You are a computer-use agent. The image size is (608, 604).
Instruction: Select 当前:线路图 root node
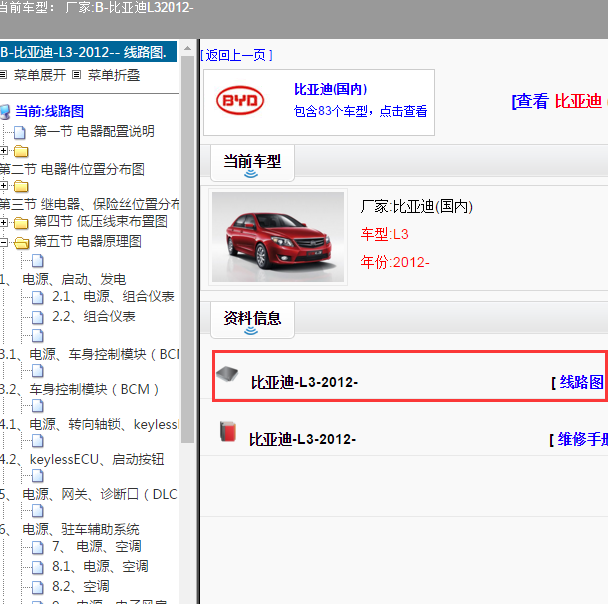tap(49, 112)
